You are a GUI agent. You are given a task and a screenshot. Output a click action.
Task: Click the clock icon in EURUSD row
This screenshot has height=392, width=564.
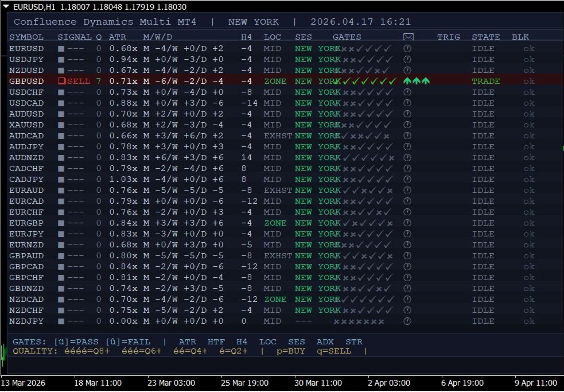407,48
